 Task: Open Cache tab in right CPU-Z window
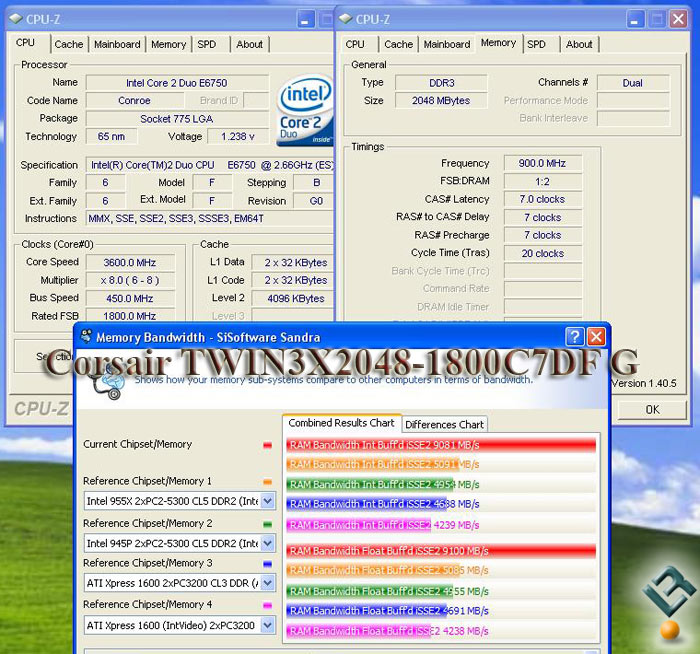click(x=398, y=44)
